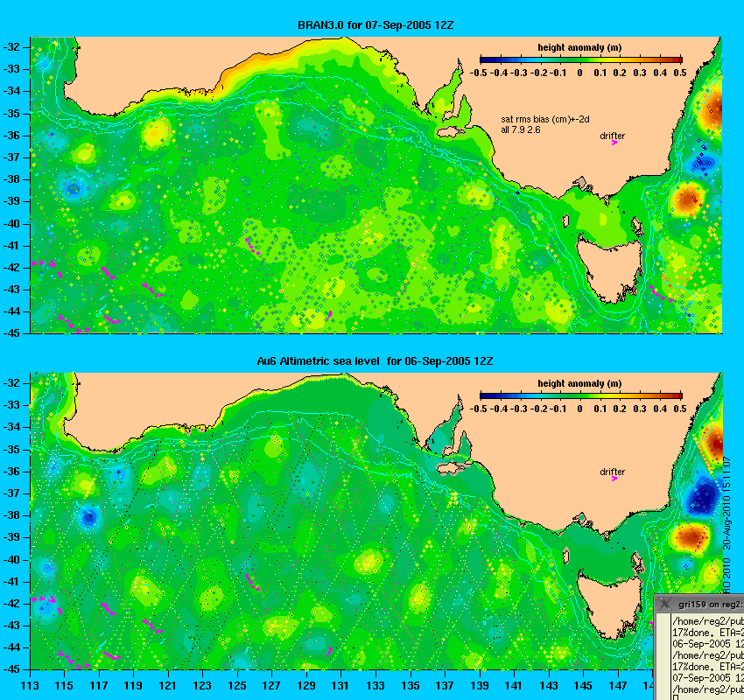Click latitude label '-45' on the top map
744x700 pixels.
click(11, 332)
